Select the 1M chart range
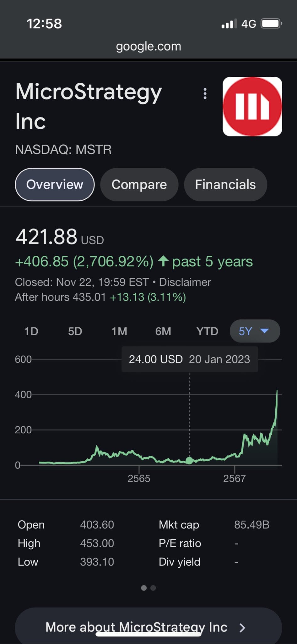Screen dimensions: 297x644 point(119,331)
